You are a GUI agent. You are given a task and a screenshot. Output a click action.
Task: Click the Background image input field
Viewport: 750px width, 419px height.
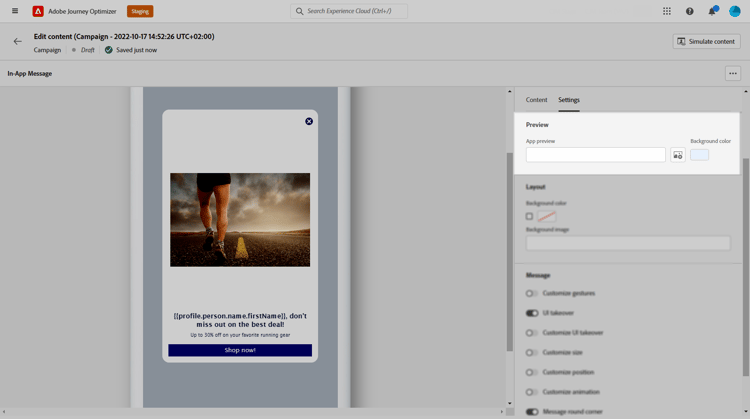point(628,243)
